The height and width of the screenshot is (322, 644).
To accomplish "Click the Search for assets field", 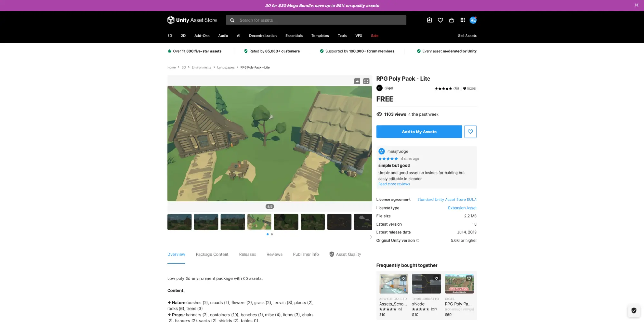I will click(316, 20).
